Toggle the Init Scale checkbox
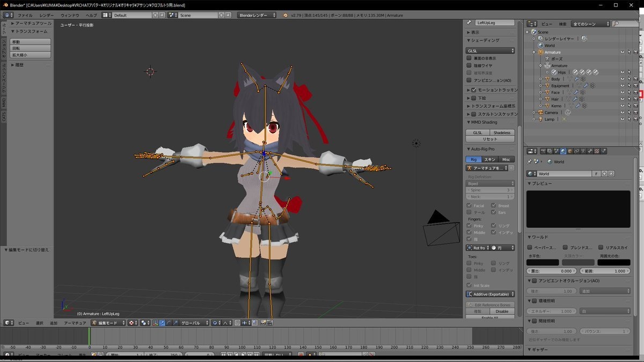644x362 pixels. click(x=469, y=285)
